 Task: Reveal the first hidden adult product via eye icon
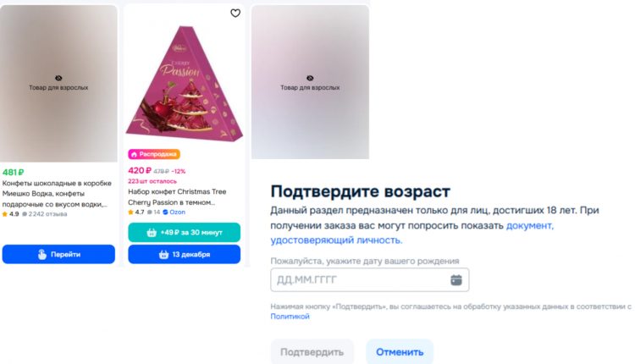tap(58, 78)
